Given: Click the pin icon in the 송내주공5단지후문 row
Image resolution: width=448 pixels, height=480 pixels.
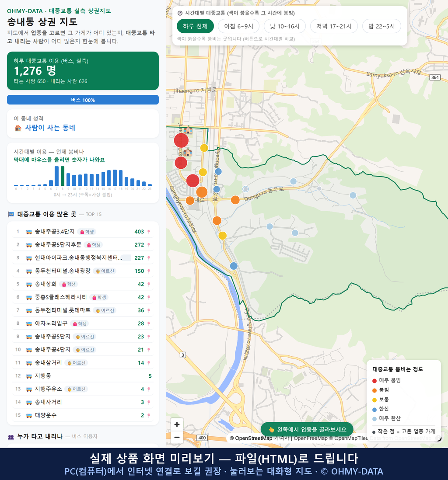Looking at the screenshot, I should point(149,245).
